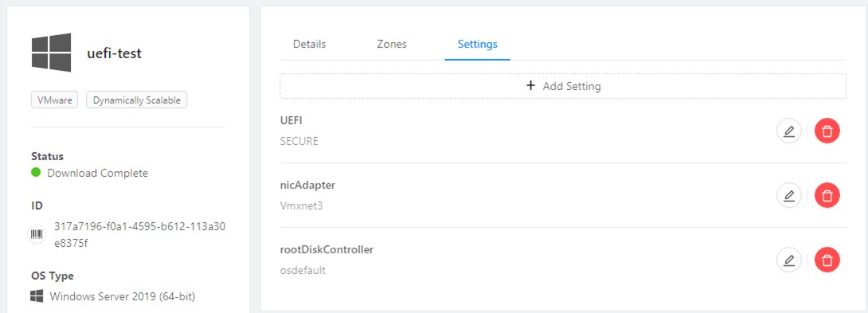Select the Settings tab

[x=477, y=45]
